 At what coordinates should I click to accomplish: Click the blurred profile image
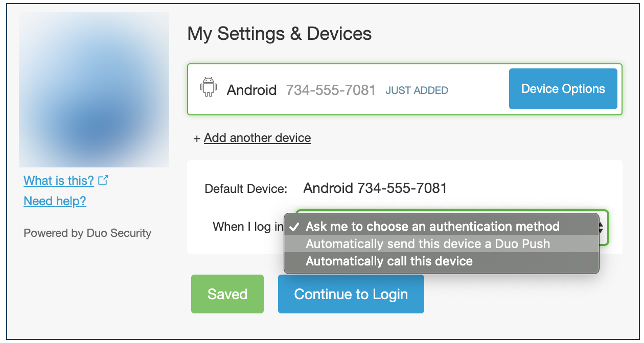click(x=94, y=89)
